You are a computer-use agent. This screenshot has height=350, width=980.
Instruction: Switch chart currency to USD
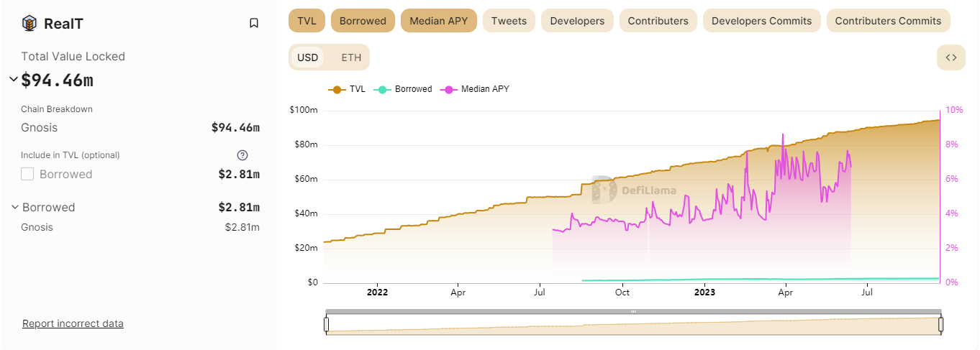(307, 57)
